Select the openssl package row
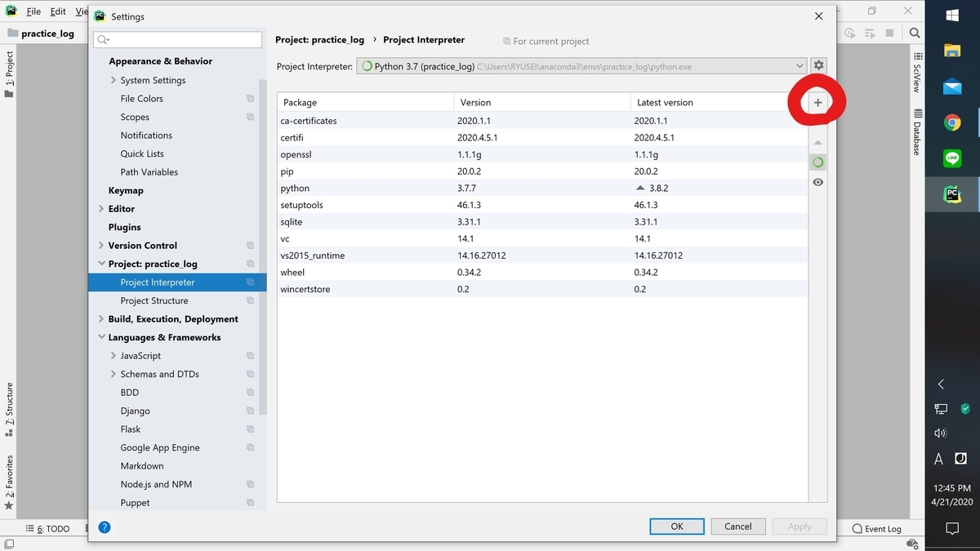This screenshot has height=551, width=980. (542, 154)
